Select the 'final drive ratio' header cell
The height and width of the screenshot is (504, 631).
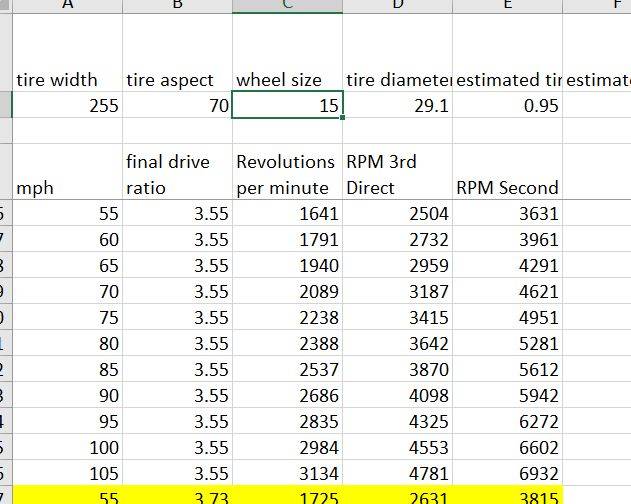177,174
